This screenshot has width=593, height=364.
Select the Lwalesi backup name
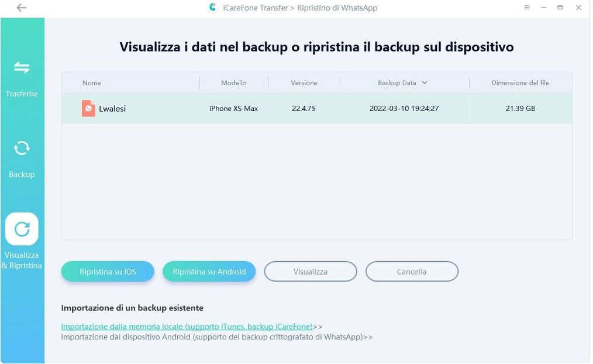click(112, 109)
